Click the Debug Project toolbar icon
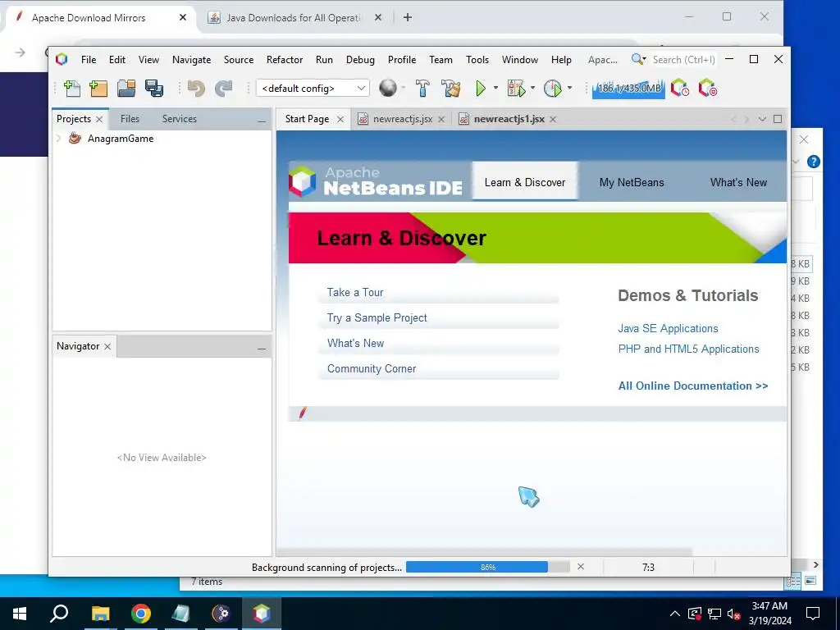The image size is (840, 630). tap(517, 88)
